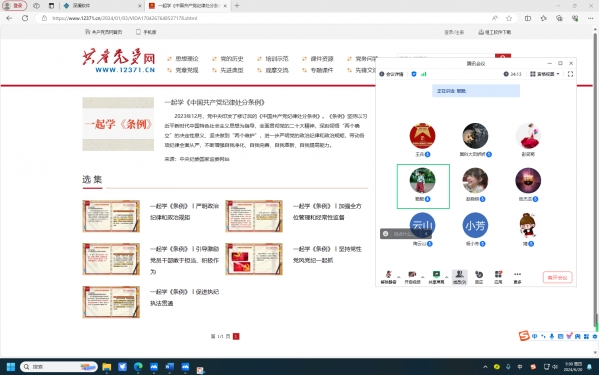
Task: Select the dark moon avatar participant
Action: (475, 136)
